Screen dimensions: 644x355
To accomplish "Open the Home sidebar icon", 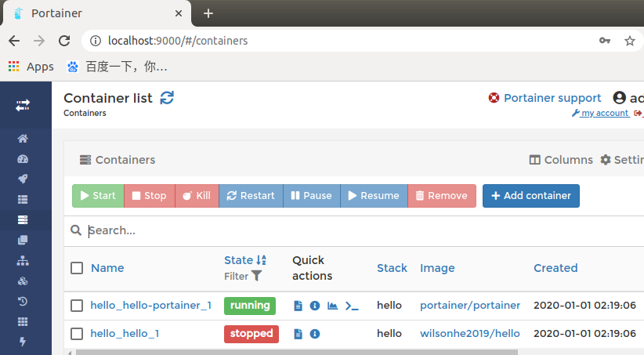I will (x=23, y=139).
